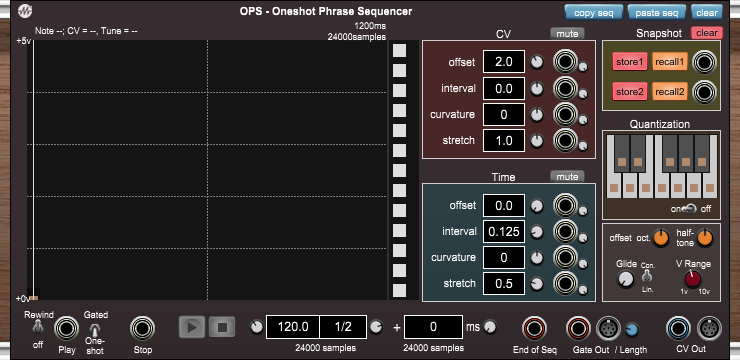Toggle the first black key in Quantization
This screenshot has height=360, width=740.
pos(622,153)
